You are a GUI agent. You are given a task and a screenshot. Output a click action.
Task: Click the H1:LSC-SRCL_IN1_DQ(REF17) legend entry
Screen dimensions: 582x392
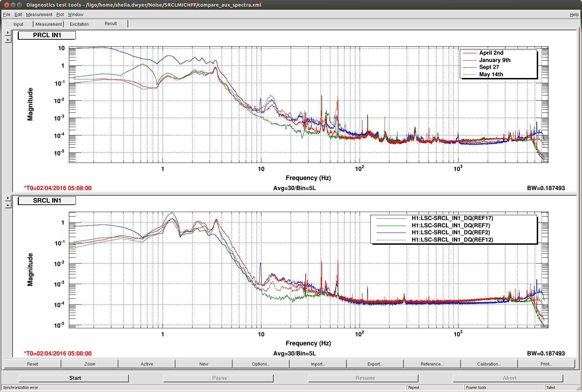pos(452,218)
